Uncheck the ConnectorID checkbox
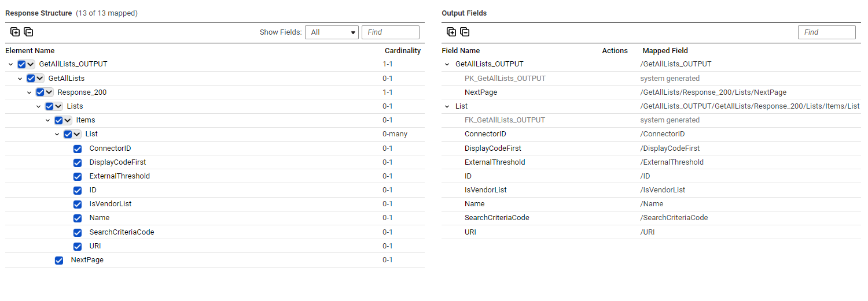 pos(78,148)
